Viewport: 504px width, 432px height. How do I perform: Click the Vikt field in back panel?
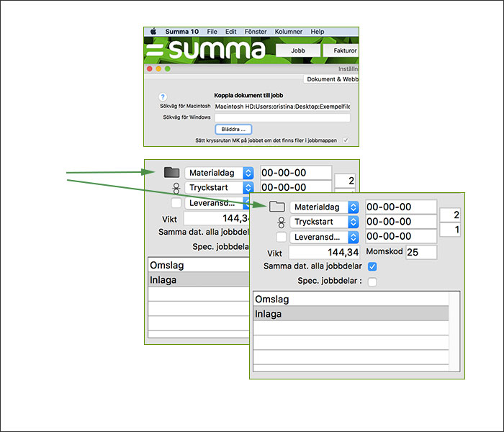pos(217,218)
